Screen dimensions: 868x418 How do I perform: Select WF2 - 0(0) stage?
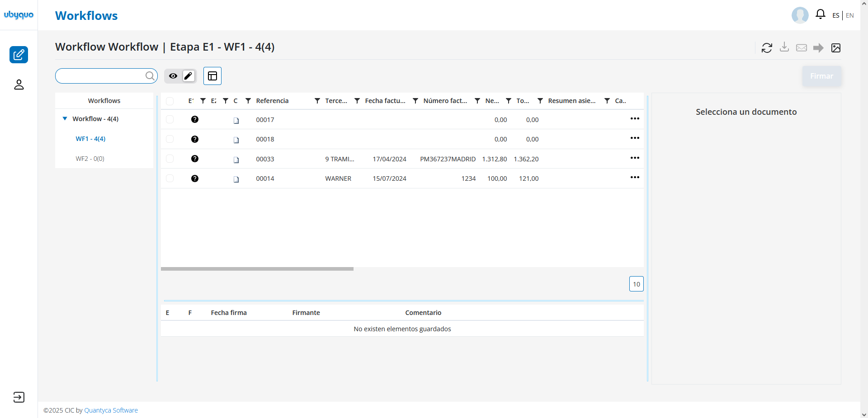tap(90, 159)
